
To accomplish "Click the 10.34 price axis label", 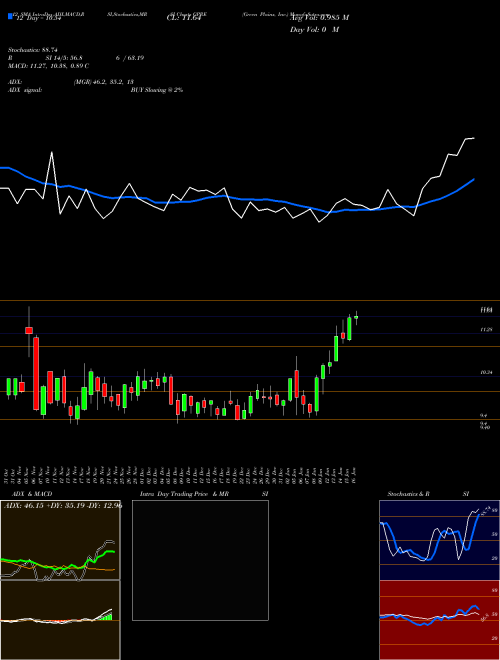I will tap(487, 372).
